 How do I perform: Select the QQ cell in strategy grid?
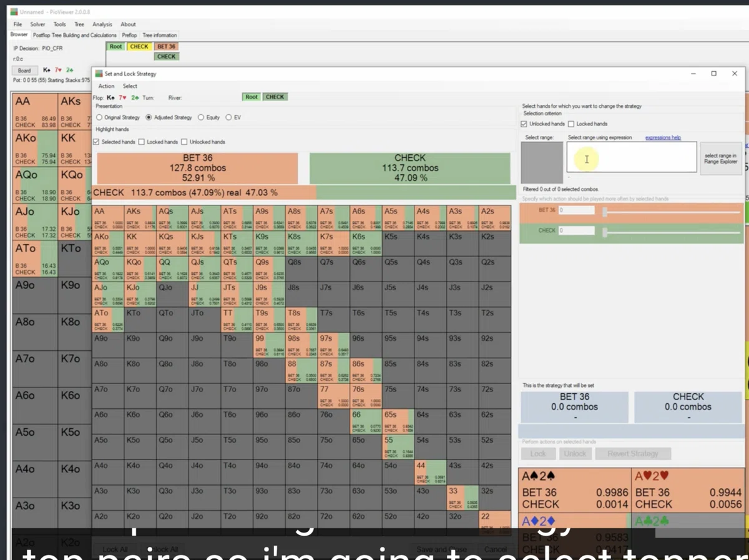[172, 269]
